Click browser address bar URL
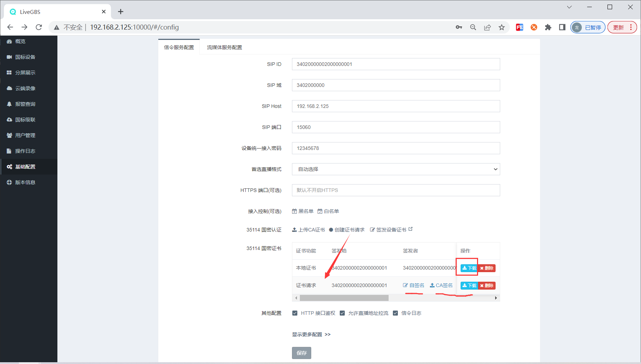This screenshot has width=641, height=364. click(x=134, y=27)
